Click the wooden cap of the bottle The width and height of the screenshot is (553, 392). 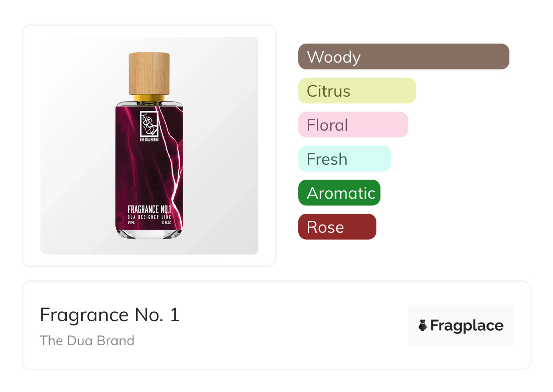click(149, 73)
